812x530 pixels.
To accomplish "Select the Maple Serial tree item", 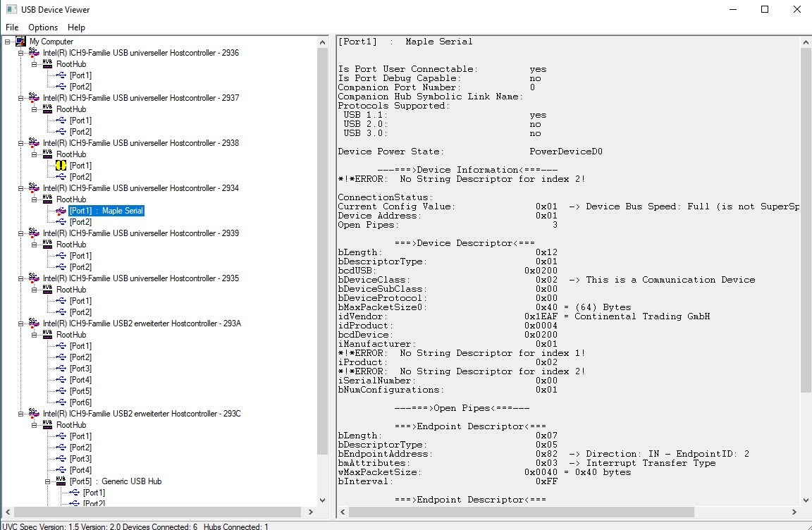I will (106, 211).
